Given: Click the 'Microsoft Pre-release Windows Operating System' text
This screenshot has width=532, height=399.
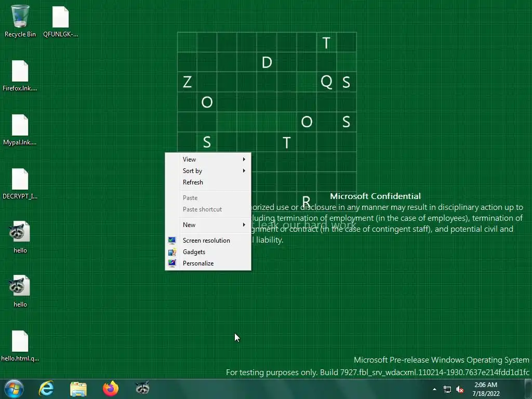Looking at the screenshot, I should pyautogui.click(x=442, y=360).
